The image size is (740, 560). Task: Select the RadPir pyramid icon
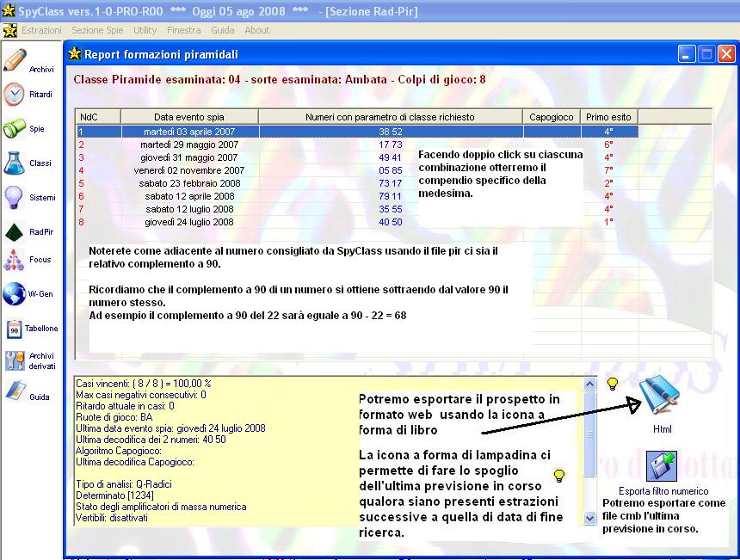pyautogui.click(x=14, y=231)
